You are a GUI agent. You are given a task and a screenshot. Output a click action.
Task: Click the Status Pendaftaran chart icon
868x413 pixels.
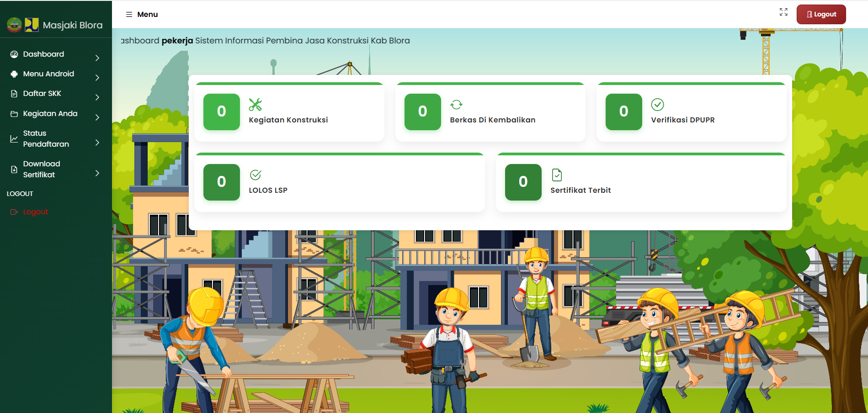(x=14, y=139)
